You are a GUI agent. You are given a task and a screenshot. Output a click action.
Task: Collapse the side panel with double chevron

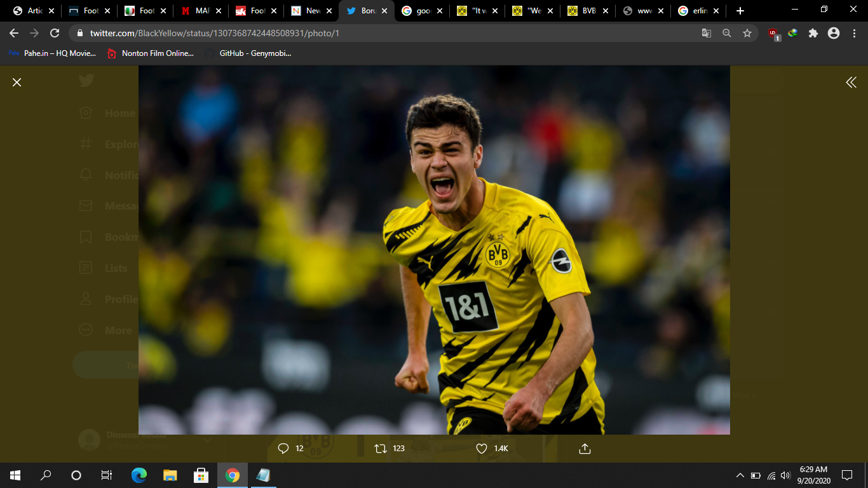tap(851, 82)
